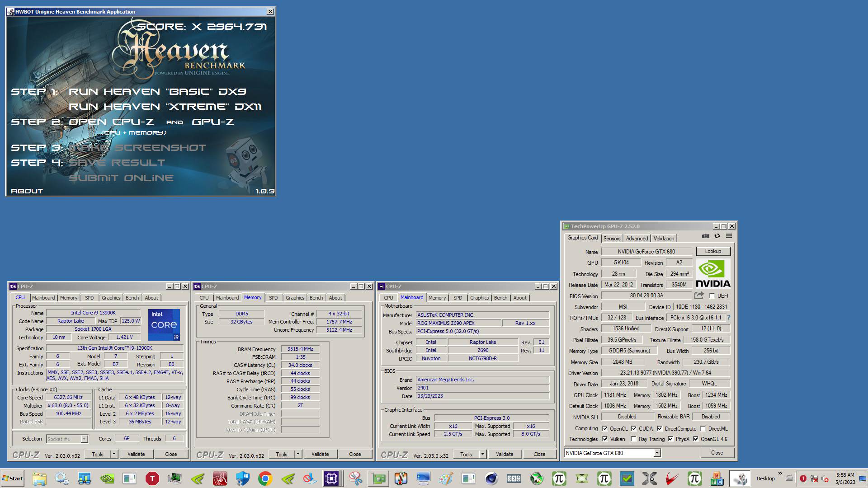The height and width of the screenshot is (488, 868).
Task: Click the red T stop-sign taskbar icon
Action: (152, 479)
